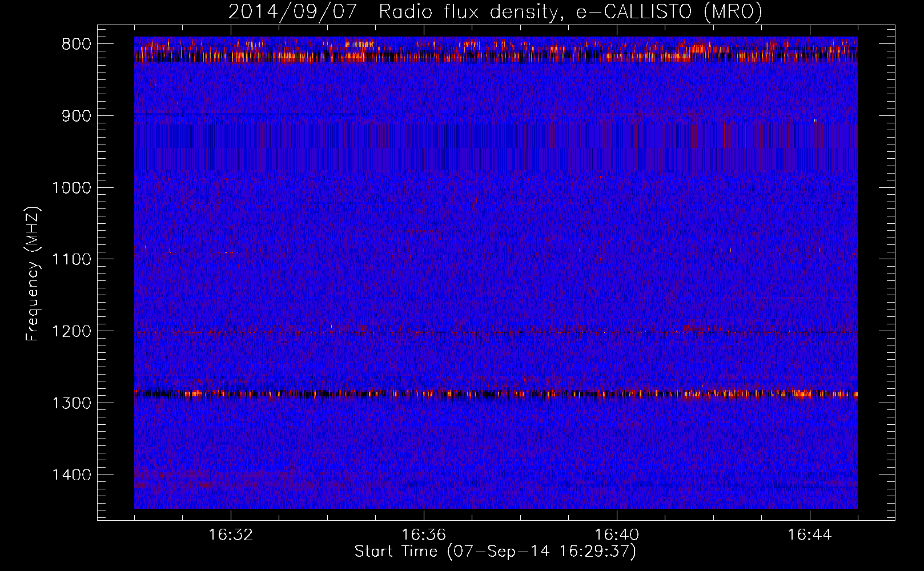Click the 1000 frequency tick label
This screenshot has width=924, height=571.
[71, 188]
